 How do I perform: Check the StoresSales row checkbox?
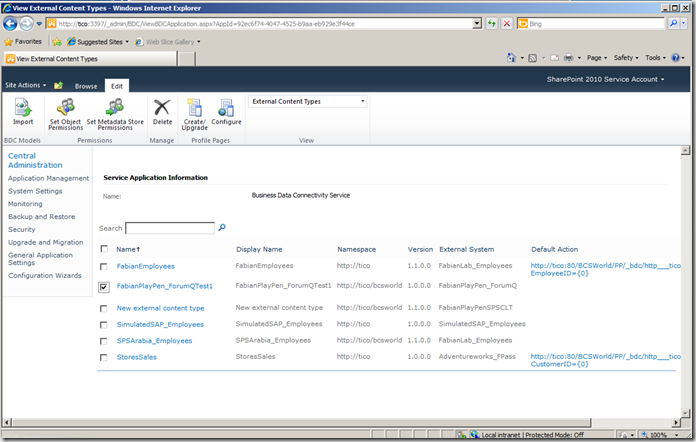click(x=103, y=357)
